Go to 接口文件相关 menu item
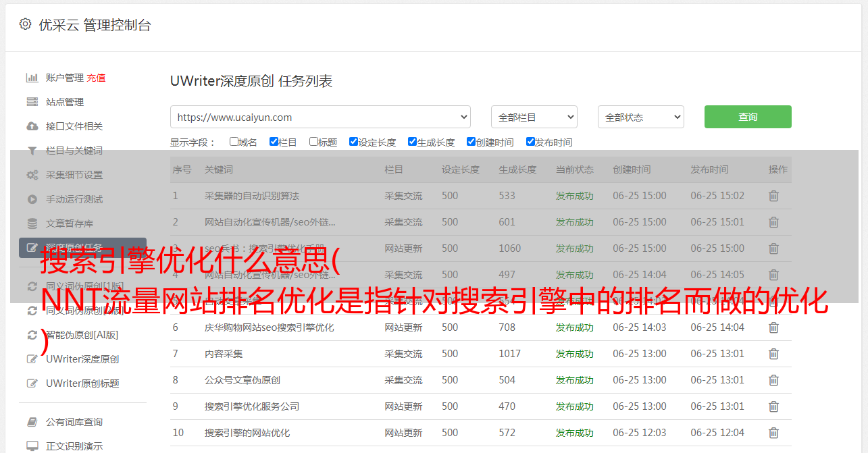Image resolution: width=868 pixels, height=453 pixels. pos(74,126)
